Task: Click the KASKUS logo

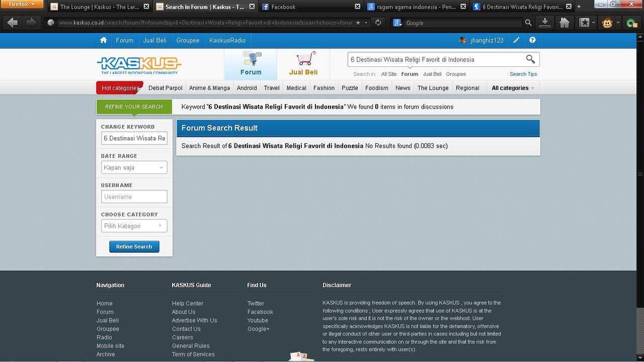Action: click(139, 65)
